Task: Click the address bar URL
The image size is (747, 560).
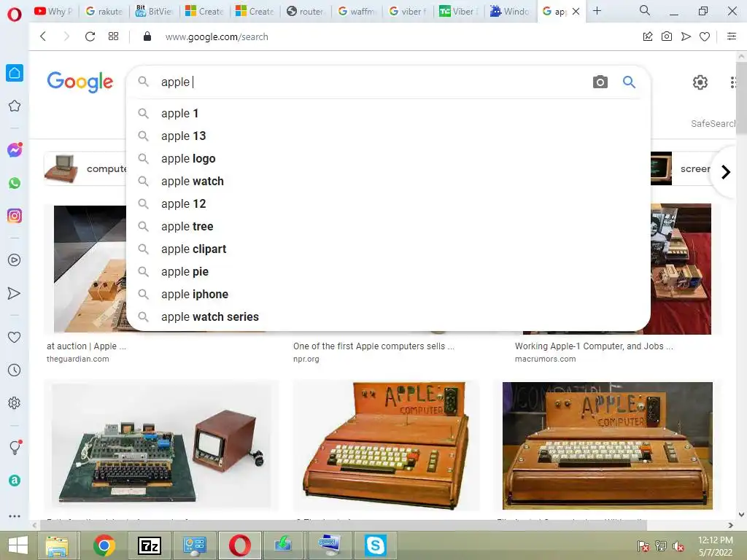Action: [216, 36]
